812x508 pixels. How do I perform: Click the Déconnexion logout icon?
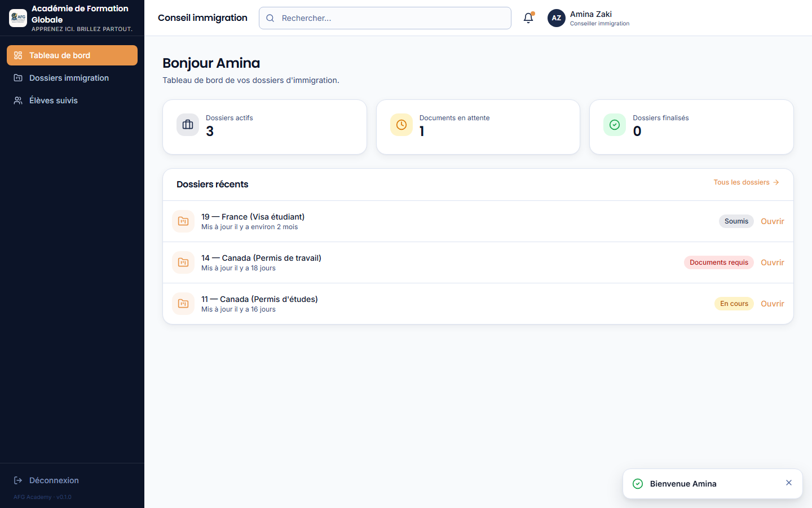pyautogui.click(x=18, y=480)
